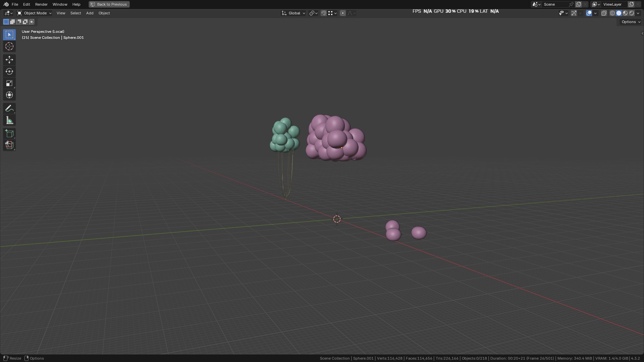Open the Blender logo application menu
The width and height of the screenshot is (644, 362).
(6, 4)
